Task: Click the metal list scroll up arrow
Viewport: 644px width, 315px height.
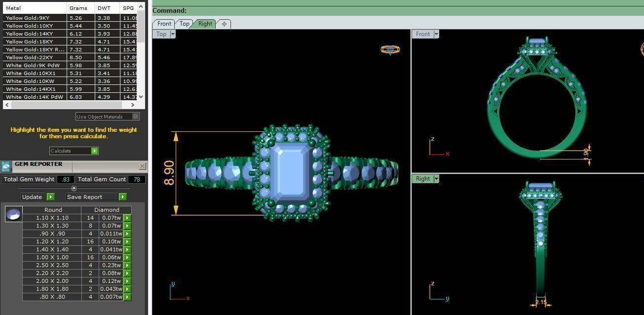Action: [x=141, y=6]
